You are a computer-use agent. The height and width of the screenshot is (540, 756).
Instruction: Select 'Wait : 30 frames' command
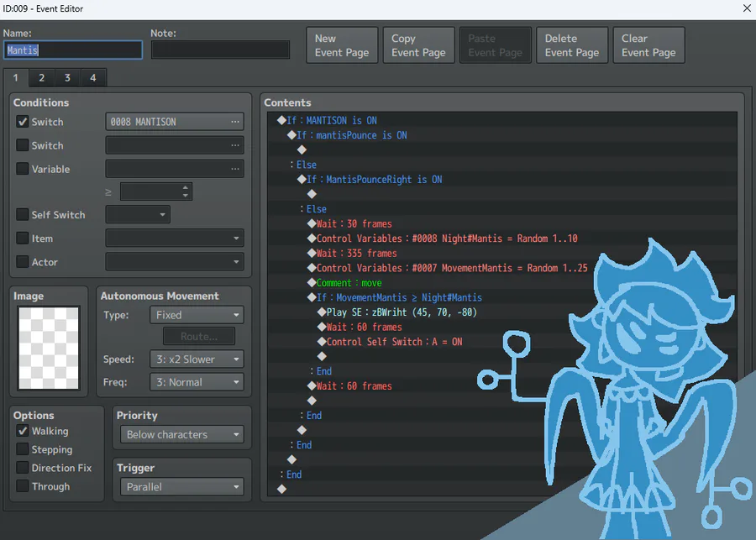pyautogui.click(x=502, y=223)
